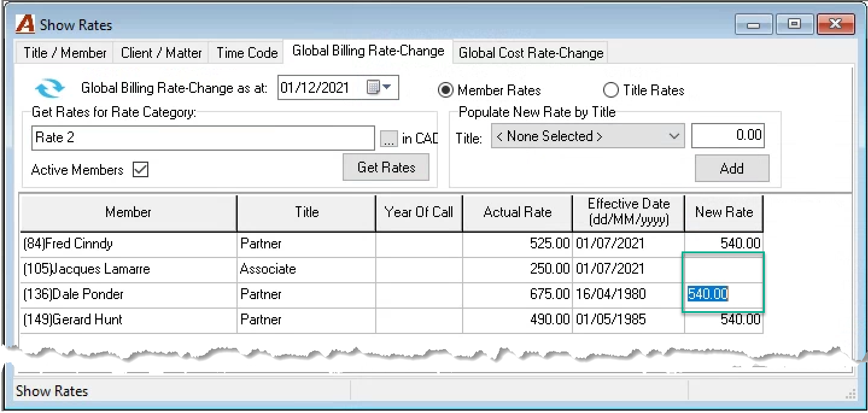
Task: Click the ellipsis browse button for Rate Category
Action: [x=388, y=139]
